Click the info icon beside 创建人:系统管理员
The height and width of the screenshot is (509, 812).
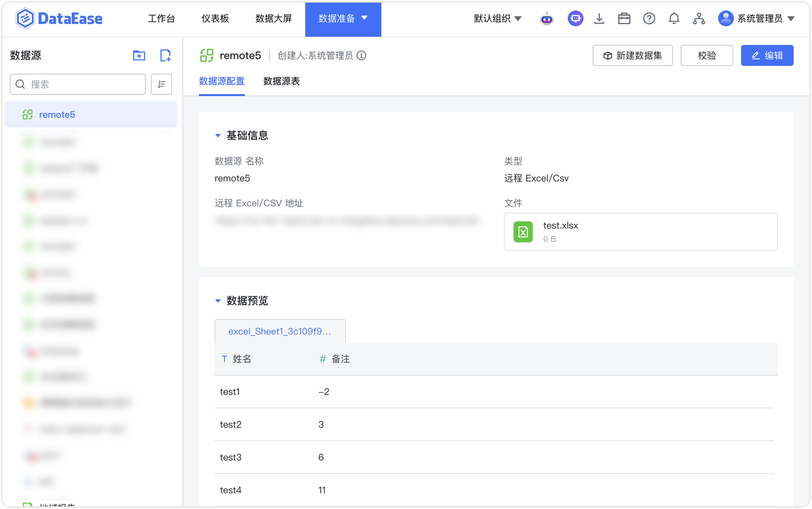pos(362,56)
